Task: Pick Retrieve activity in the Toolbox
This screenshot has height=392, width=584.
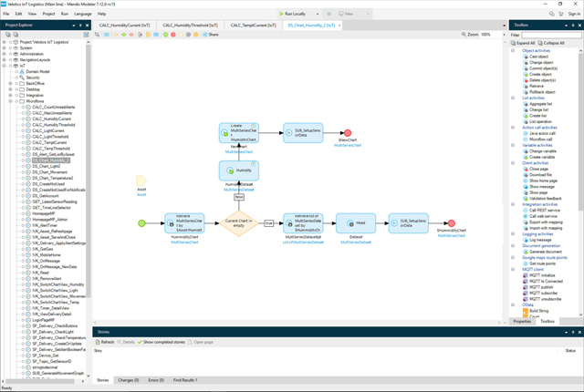Action: pyautogui.click(x=536, y=87)
